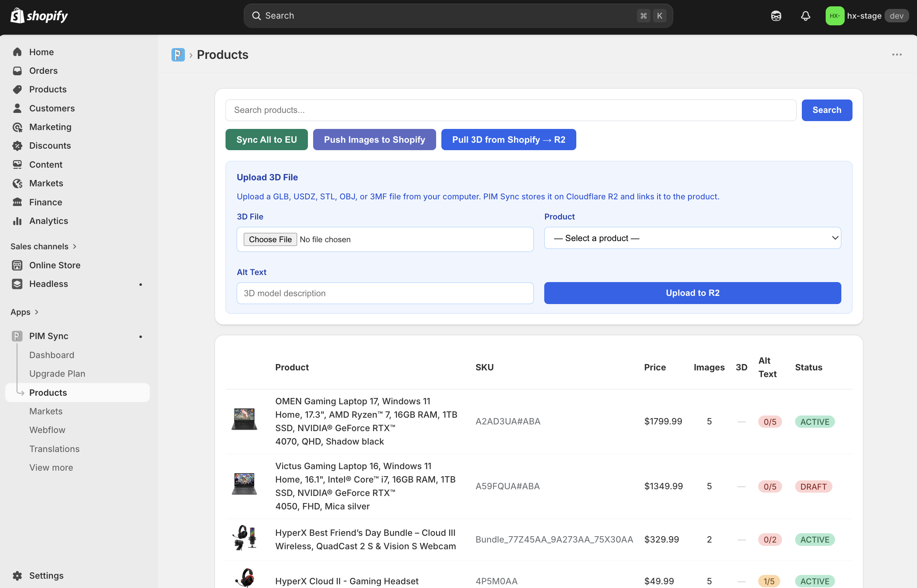
Task: Click the Settings gear icon
Action: [17, 575]
